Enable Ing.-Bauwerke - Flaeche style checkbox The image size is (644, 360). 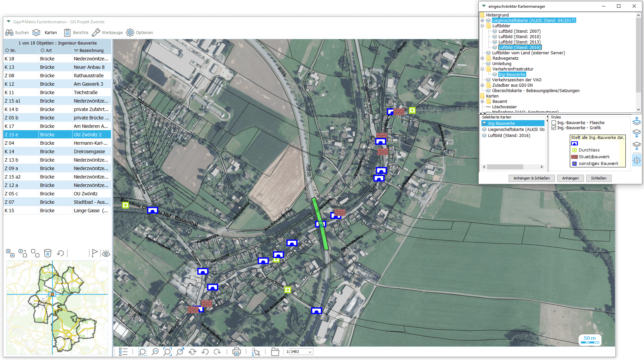coord(554,123)
